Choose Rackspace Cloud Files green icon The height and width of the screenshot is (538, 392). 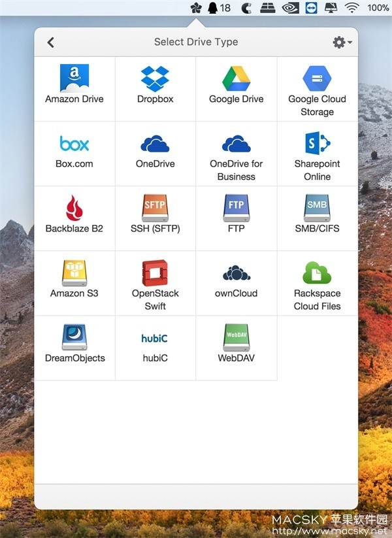pos(318,273)
